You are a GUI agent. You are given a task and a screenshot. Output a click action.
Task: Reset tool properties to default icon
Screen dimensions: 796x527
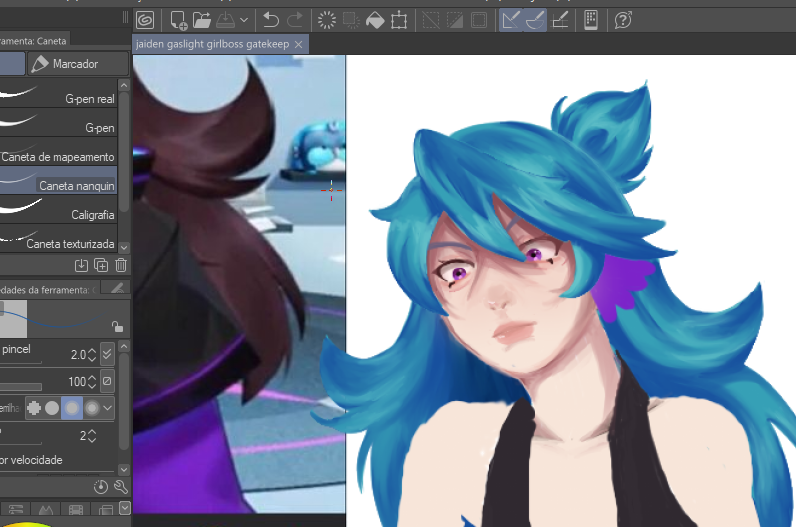(x=101, y=487)
